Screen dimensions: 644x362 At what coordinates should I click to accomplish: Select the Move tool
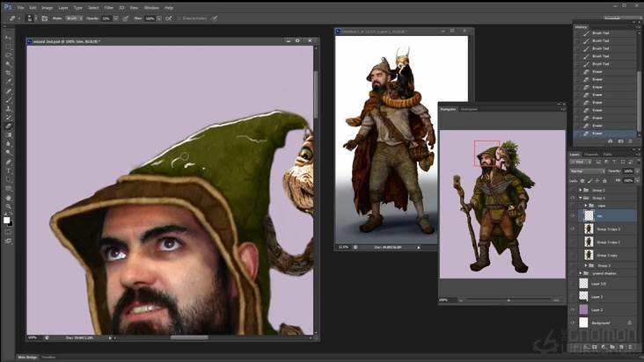pyautogui.click(x=8, y=37)
